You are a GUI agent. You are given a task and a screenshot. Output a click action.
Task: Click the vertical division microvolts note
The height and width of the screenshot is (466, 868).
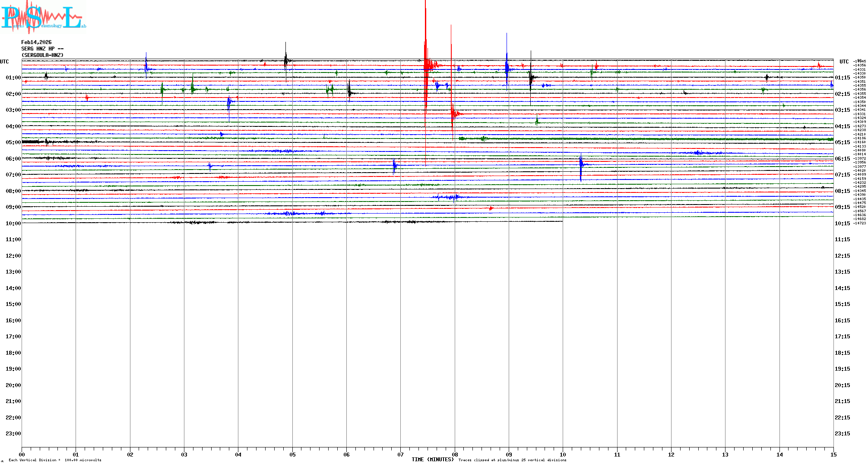coord(55,460)
